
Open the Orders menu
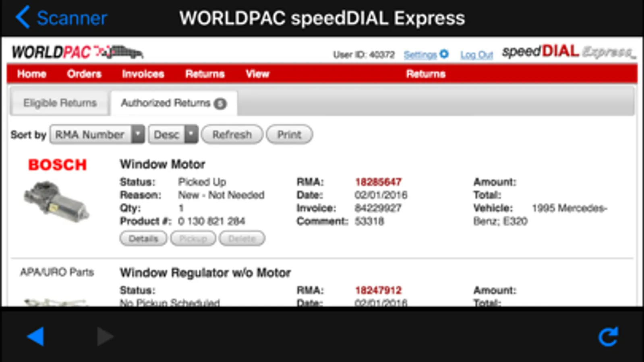(x=84, y=74)
